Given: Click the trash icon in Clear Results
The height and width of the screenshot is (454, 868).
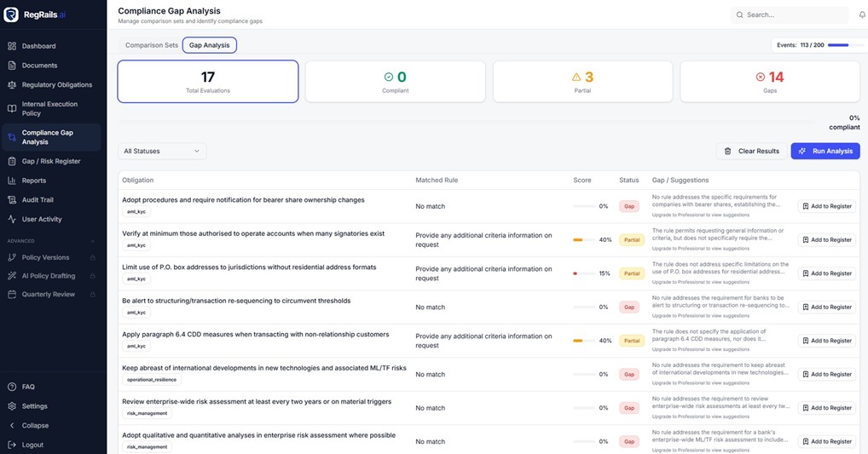Looking at the screenshot, I should (x=728, y=151).
